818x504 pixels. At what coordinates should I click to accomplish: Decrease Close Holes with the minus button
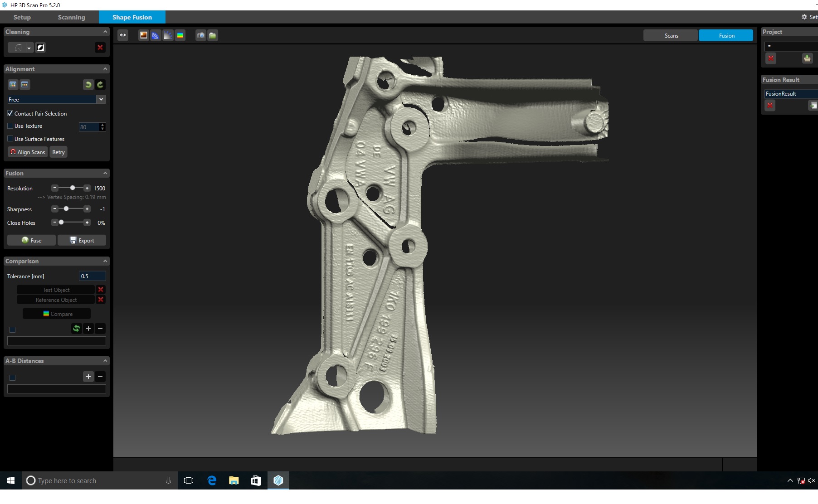(55, 223)
